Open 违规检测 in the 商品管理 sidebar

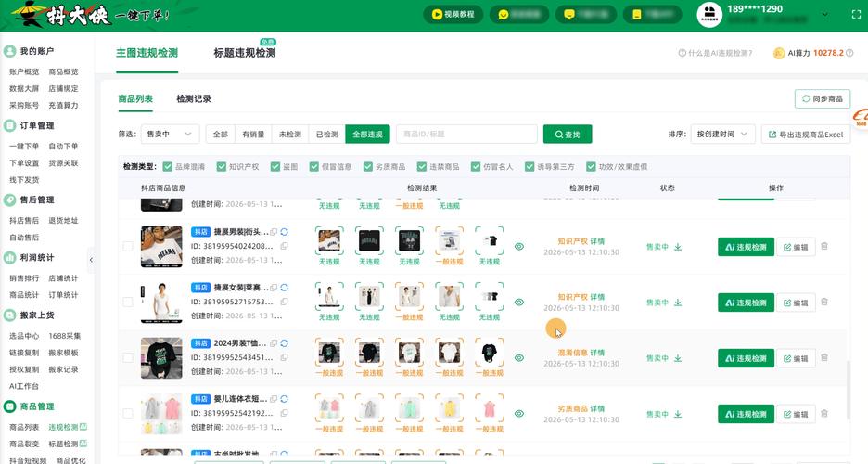[63, 428]
